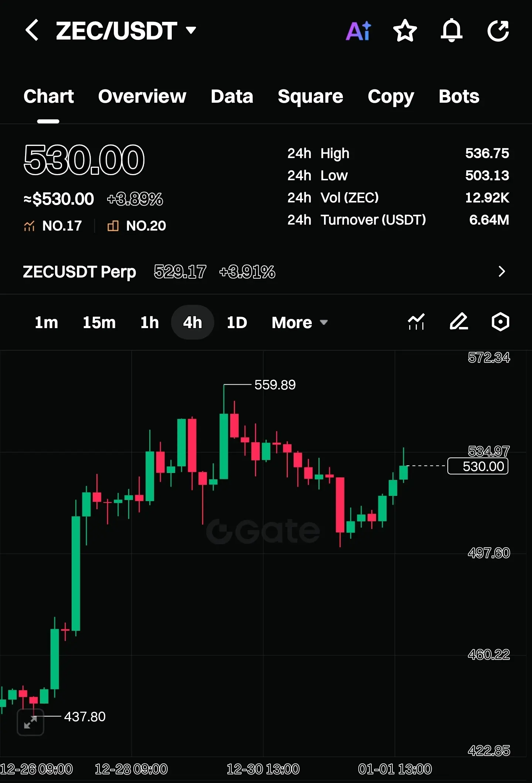
Task: Tap the 24h Low value 503.13
Action: coord(487,176)
